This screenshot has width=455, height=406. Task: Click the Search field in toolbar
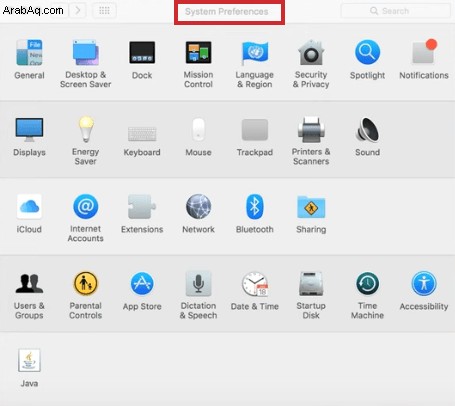pos(395,11)
